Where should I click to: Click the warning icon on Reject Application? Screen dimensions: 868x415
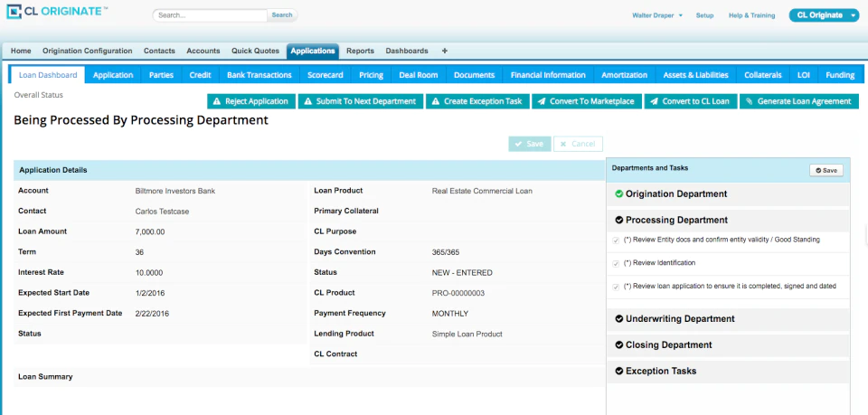pyautogui.click(x=216, y=102)
